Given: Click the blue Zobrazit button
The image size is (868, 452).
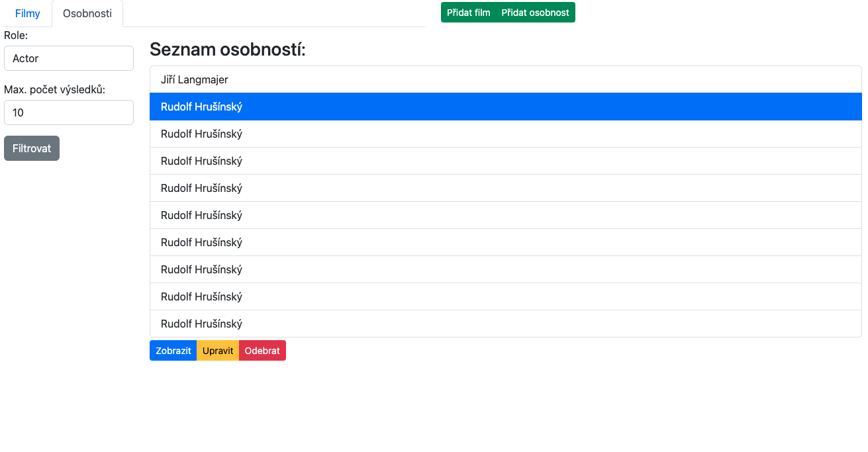Looking at the screenshot, I should click(x=173, y=350).
